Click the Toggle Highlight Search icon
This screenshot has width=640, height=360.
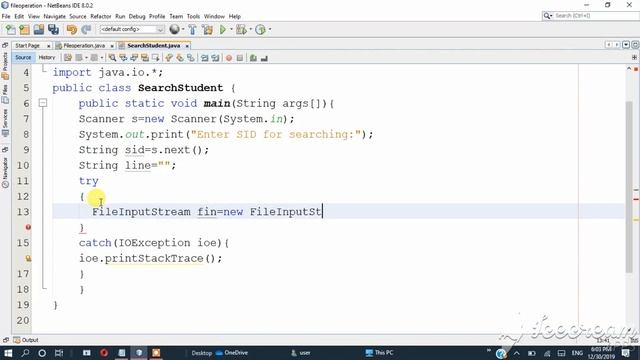pos(144,58)
